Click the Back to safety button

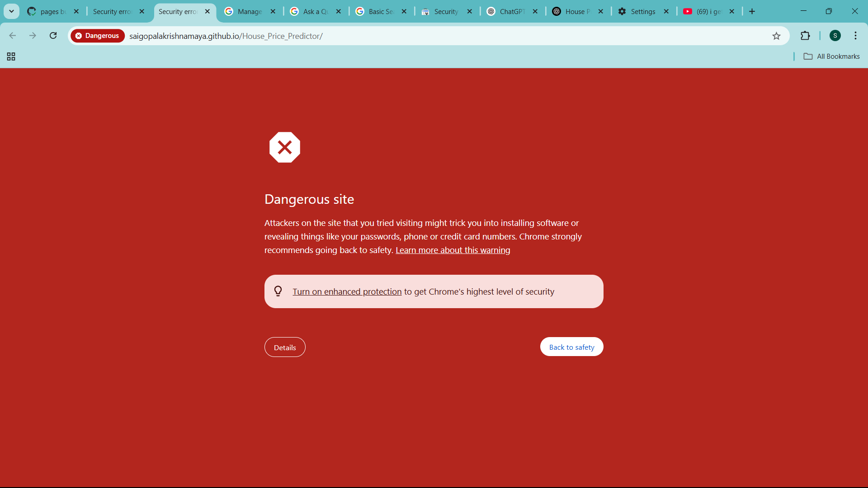pyautogui.click(x=571, y=347)
